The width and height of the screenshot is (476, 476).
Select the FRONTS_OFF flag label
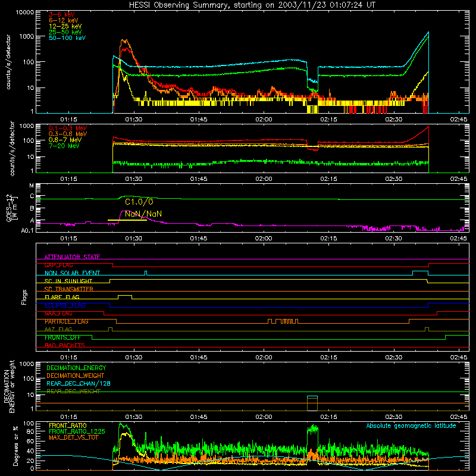click(x=62, y=337)
